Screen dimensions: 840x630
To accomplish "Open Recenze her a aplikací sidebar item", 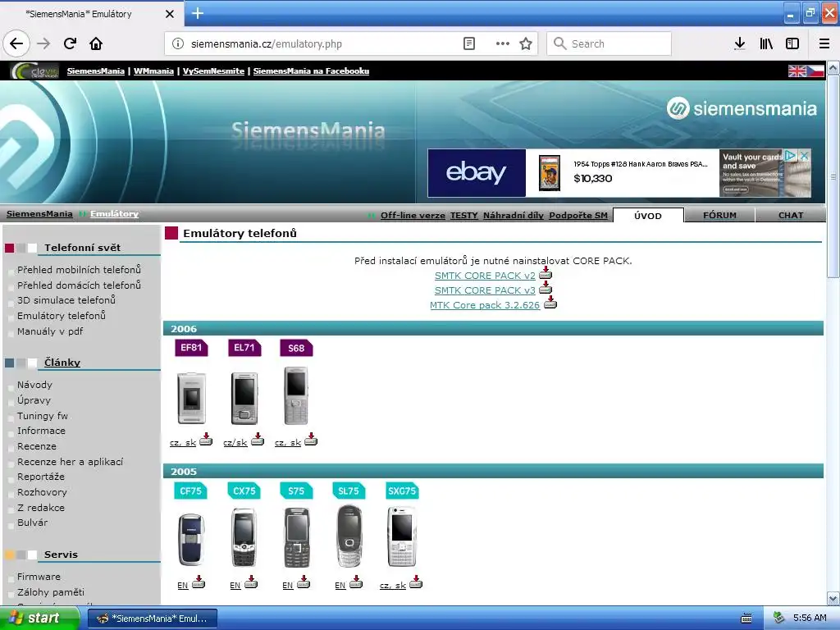I will [71, 462].
